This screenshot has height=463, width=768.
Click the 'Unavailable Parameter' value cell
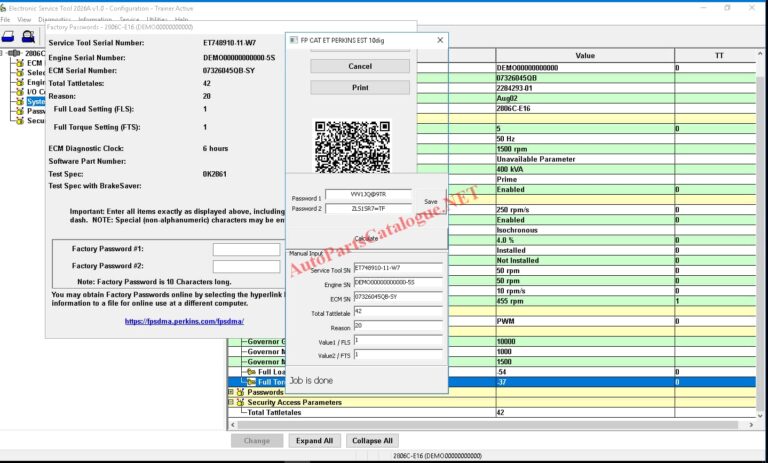pos(585,159)
